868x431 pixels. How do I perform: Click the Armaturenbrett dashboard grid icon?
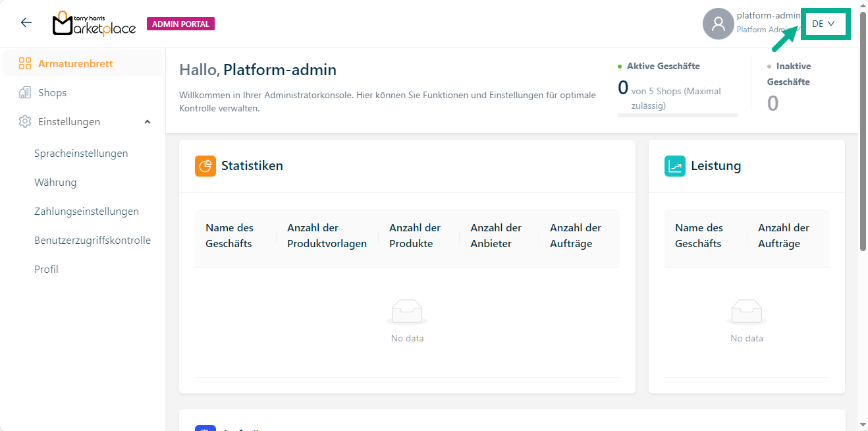pos(25,64)
